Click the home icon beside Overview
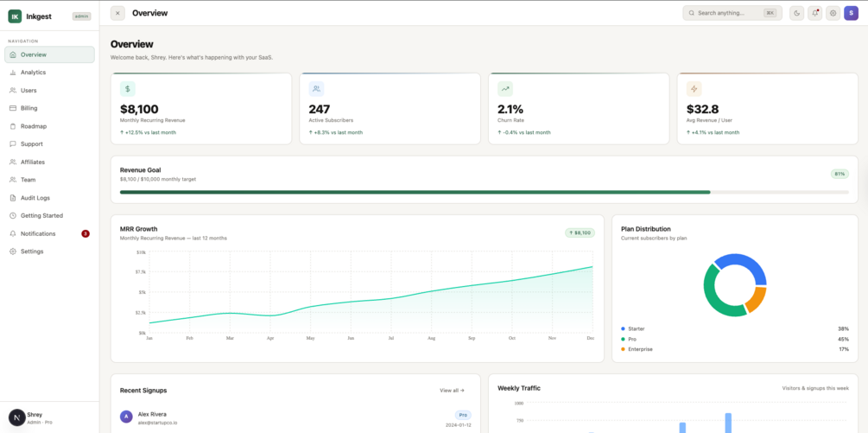 (x=13, y=54)
